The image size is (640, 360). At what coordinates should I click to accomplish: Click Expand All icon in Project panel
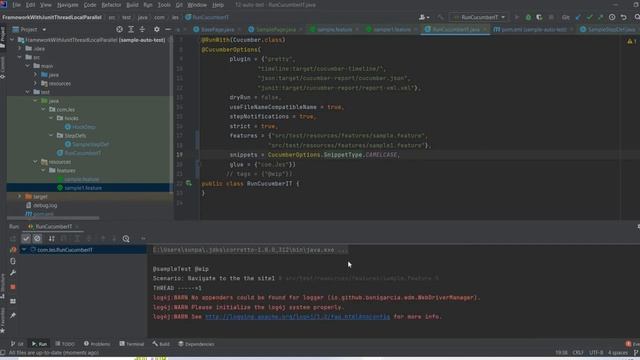pyautogui.click(x=131, y=29)
